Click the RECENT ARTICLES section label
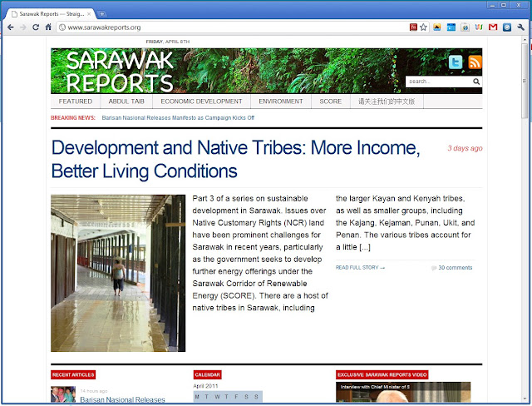Image resolution: width=532 pixels, height=406 pixels. click(73, 374)
